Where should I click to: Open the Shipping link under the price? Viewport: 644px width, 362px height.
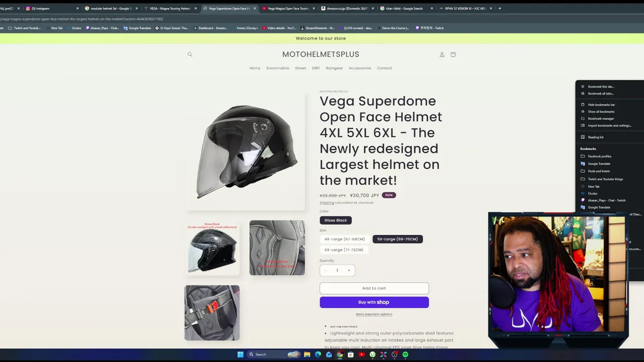(x=327, y=203)
